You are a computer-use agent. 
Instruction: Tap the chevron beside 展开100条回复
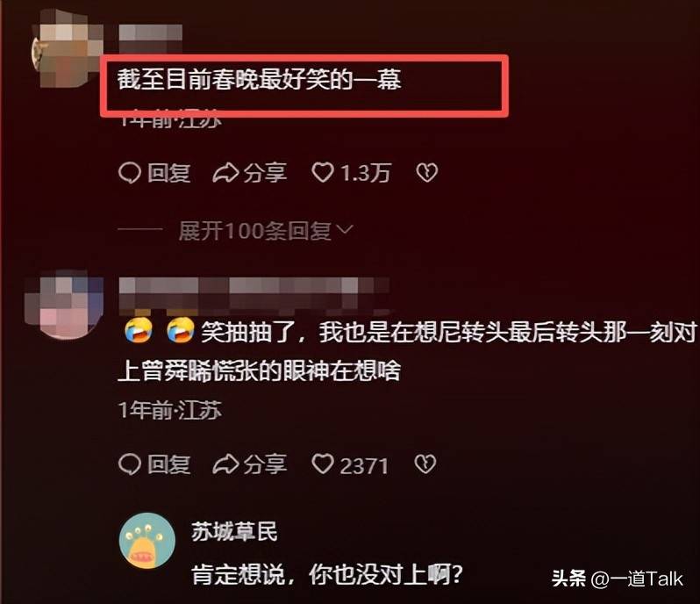click(344, 230)
